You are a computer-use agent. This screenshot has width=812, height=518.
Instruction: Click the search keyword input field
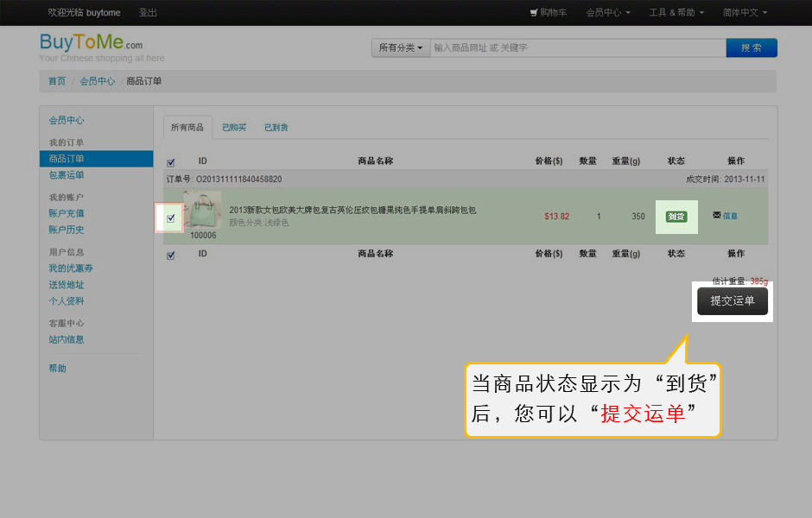click(x=574, y=47)
